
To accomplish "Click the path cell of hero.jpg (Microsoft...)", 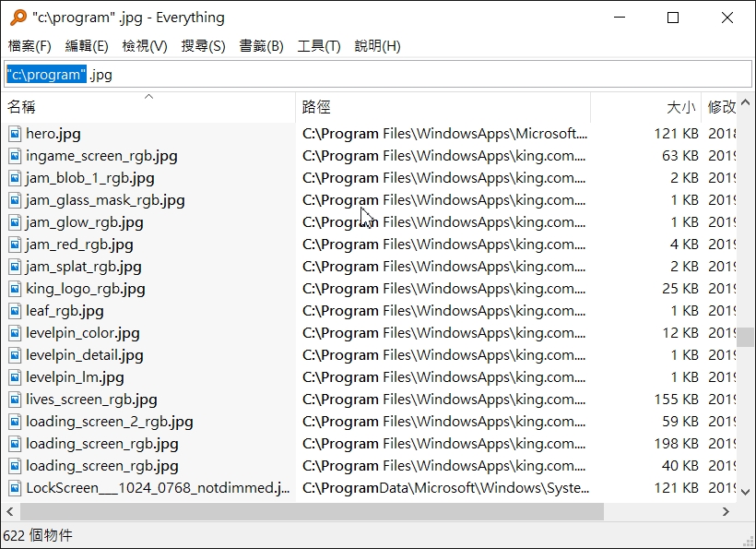I will 444,134.
